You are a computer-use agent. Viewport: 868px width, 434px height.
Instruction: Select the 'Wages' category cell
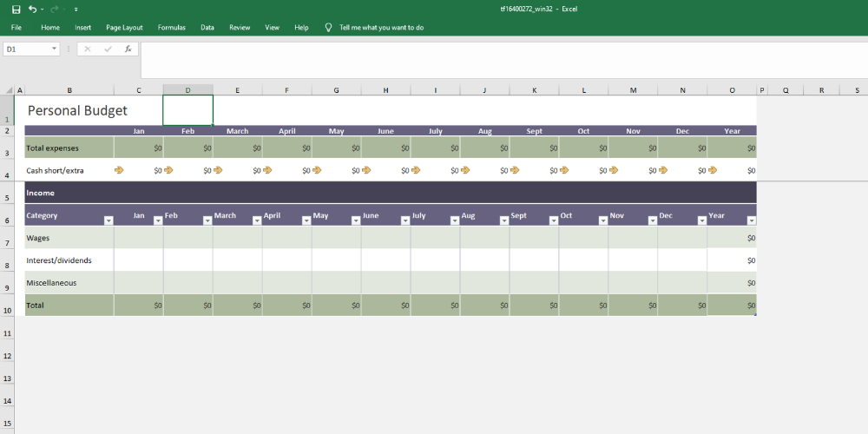[69, 238]
